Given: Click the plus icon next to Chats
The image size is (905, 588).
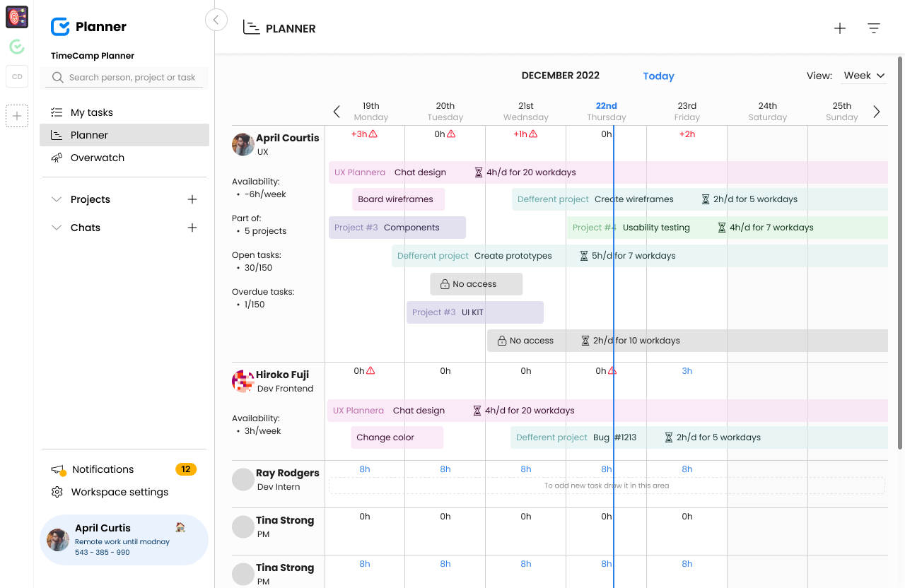Looking at the screenshot, I should tap(192, 228).
